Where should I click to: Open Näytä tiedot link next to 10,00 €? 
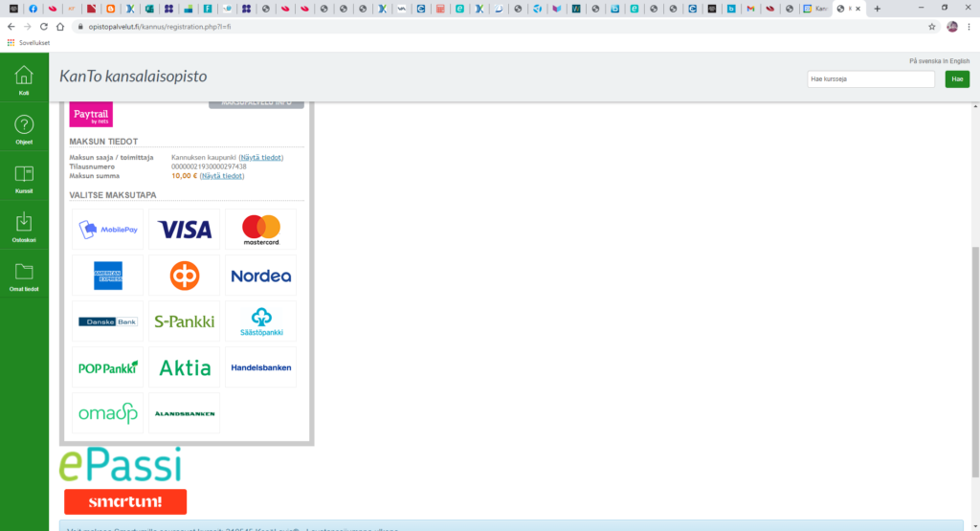coord(222,176)
